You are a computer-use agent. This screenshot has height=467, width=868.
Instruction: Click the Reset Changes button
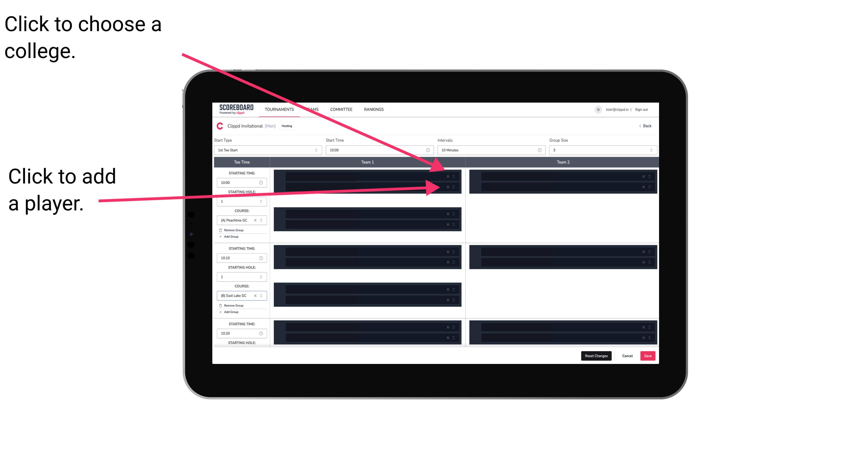597,355
